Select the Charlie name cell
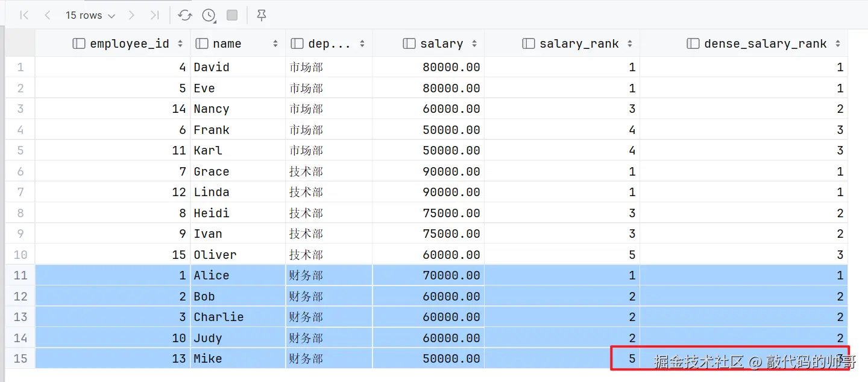The width and height of the screenshot is (868, 382). pos(238,317)
